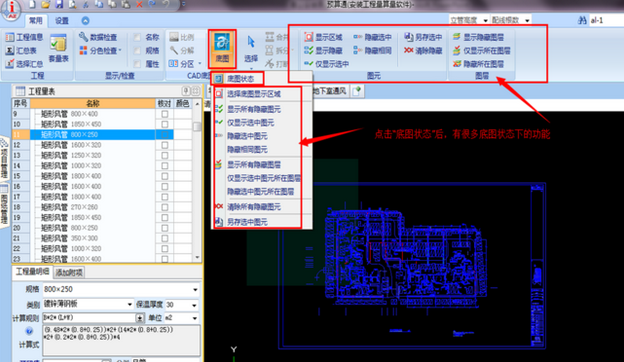
Task: Open the 类别 镀锌薄钢板 dropdown
Action: coord(130,304)
